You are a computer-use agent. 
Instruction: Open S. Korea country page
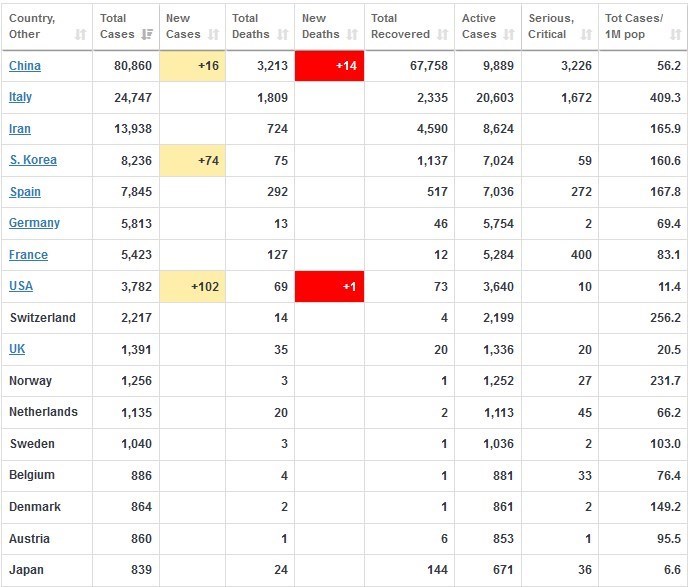tap(33, 160)
